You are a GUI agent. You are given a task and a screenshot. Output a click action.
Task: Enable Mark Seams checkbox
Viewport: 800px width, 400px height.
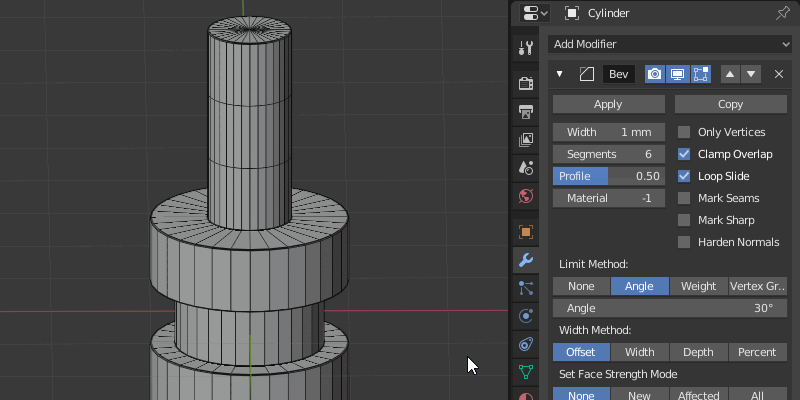pos(684,198)
